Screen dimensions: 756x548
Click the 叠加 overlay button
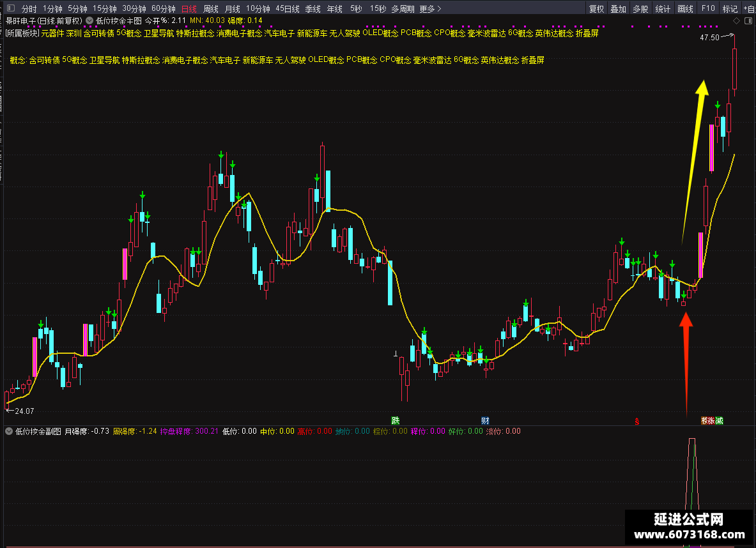point(618,9)
